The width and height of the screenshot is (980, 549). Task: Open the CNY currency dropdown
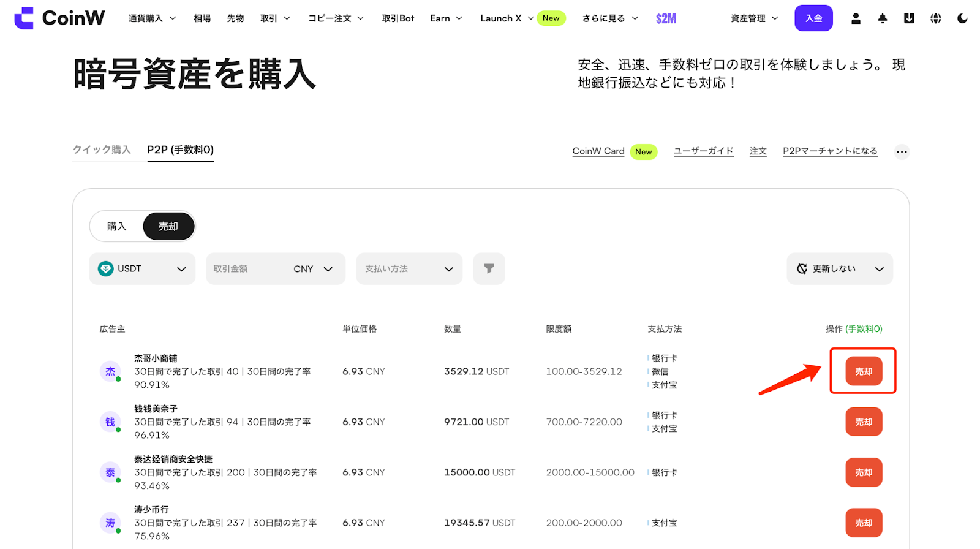pos(313,269)
